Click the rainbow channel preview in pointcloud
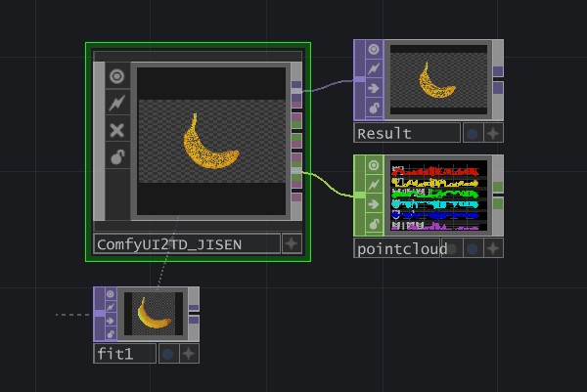This screenshot has height=392, width=587. click(x=436, y=196)
